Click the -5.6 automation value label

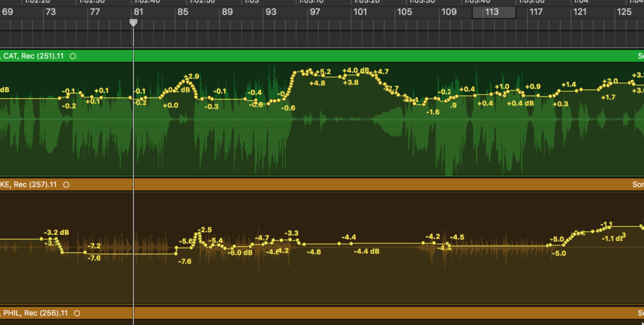click(x=186, y=241)
